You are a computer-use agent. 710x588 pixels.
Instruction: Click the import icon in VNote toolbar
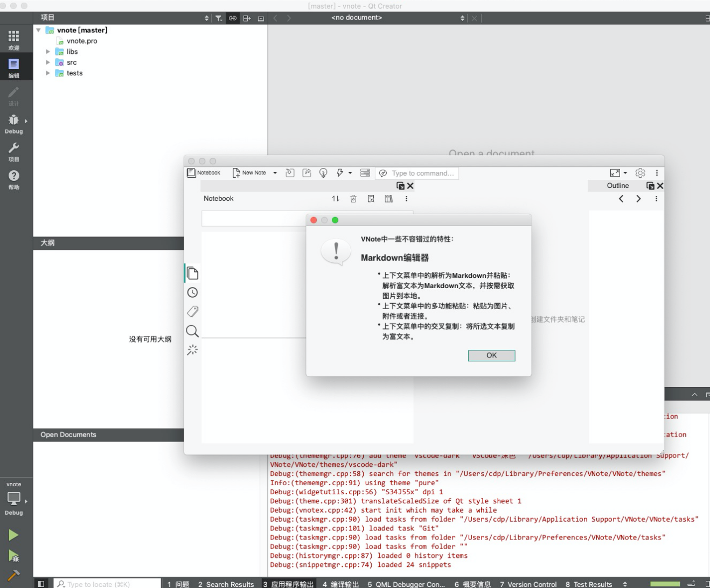tap(290, 173)
